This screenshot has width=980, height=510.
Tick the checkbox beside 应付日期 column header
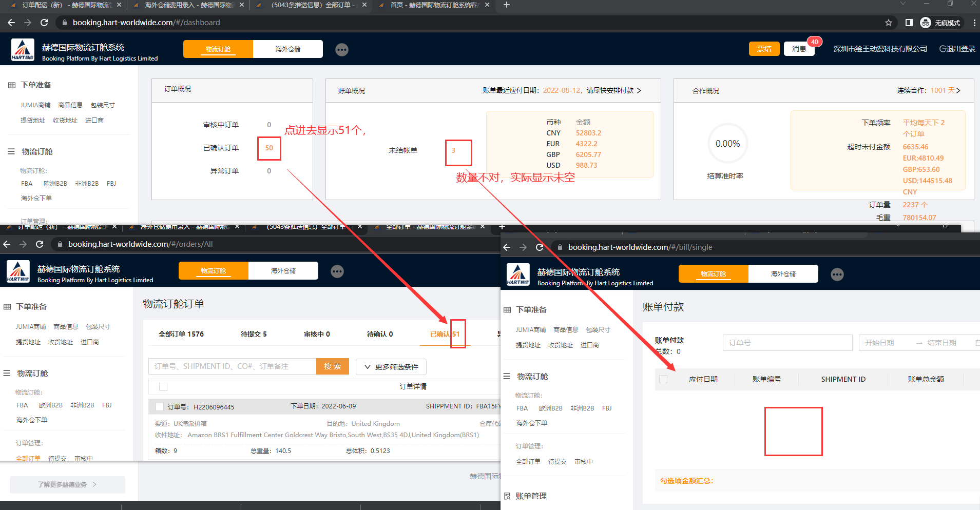(x=663, y=379)
